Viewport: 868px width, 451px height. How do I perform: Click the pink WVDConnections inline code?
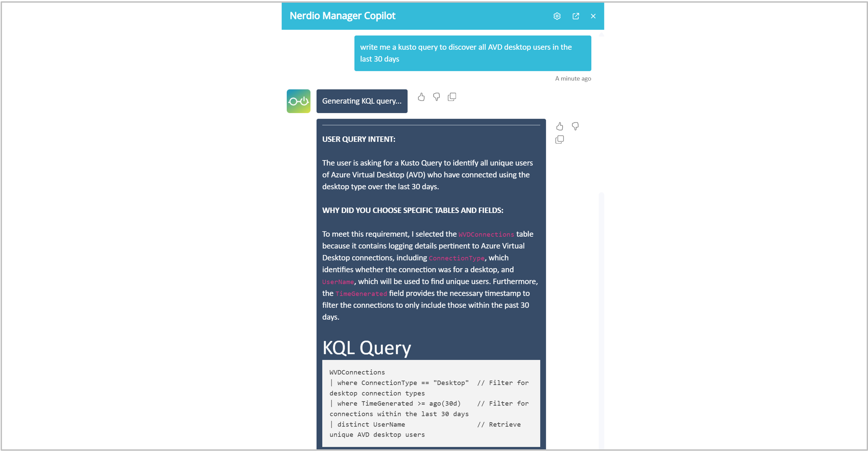pyautogui.click(x=486, y=235)
